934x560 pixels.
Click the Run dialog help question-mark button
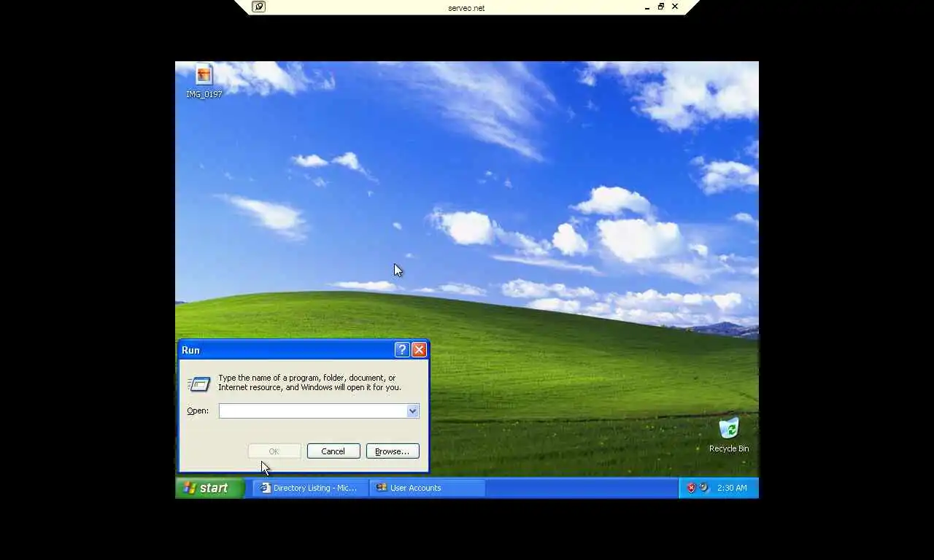(402, 350)
